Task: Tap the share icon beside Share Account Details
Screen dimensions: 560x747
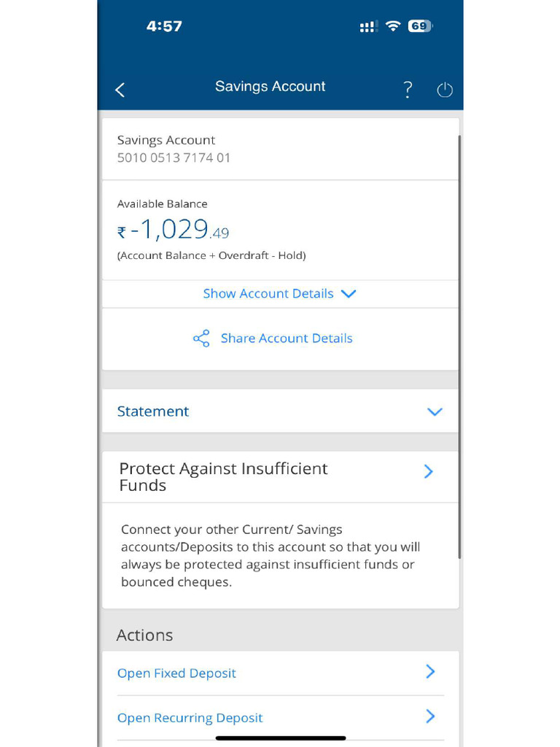Action: 201,338
